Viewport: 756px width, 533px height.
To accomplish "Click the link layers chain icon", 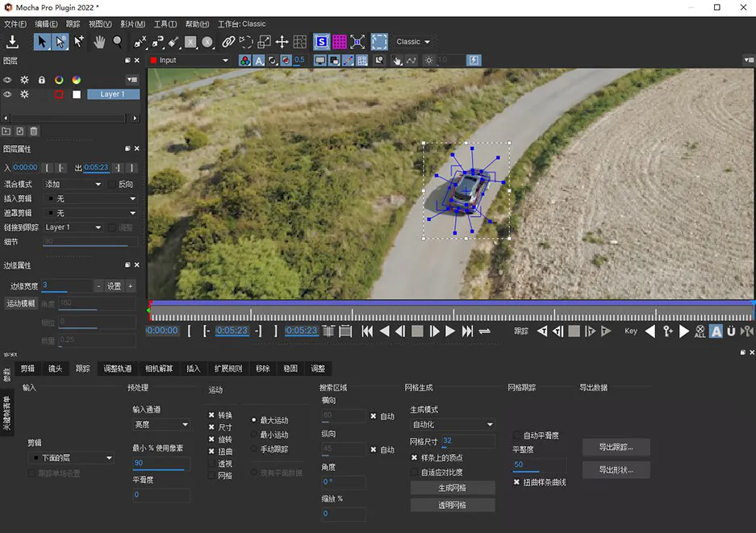I will [228, 42].
